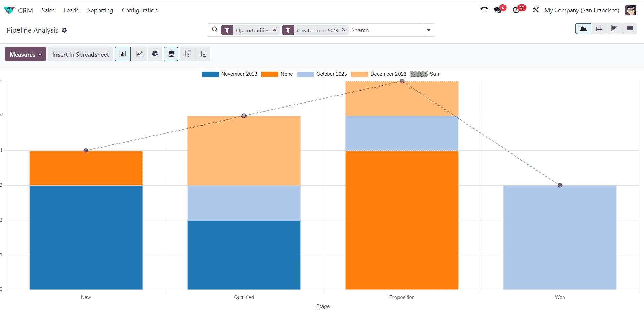Open the activities clock icon
The image size is (644, 310).
coord(516,10)
